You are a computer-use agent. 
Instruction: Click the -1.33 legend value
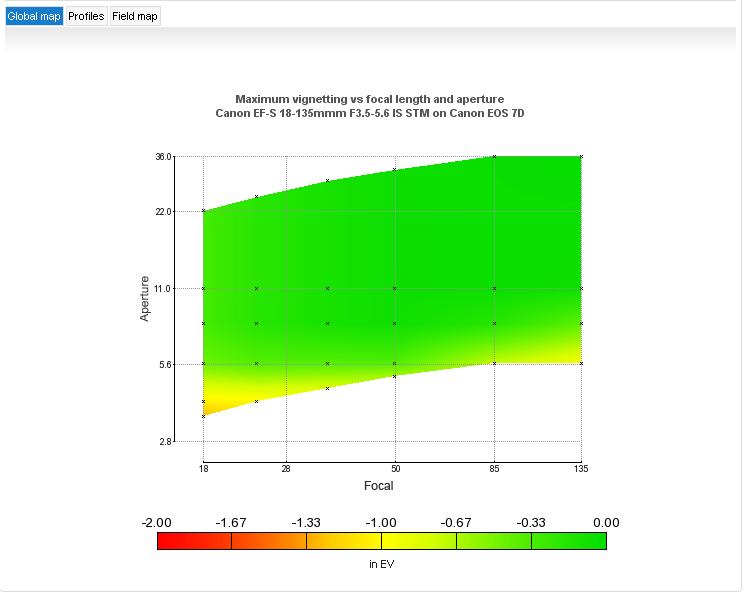[x=306, y=523]
